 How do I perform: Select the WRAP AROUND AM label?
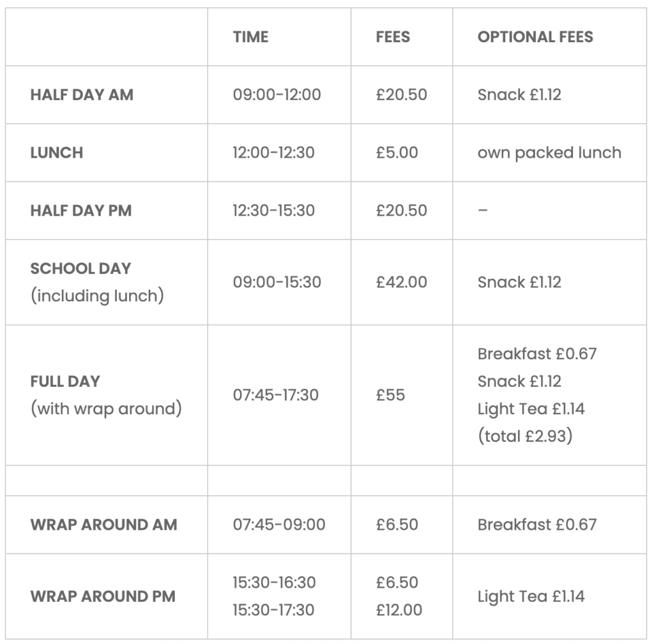click(x=104, y=525)
